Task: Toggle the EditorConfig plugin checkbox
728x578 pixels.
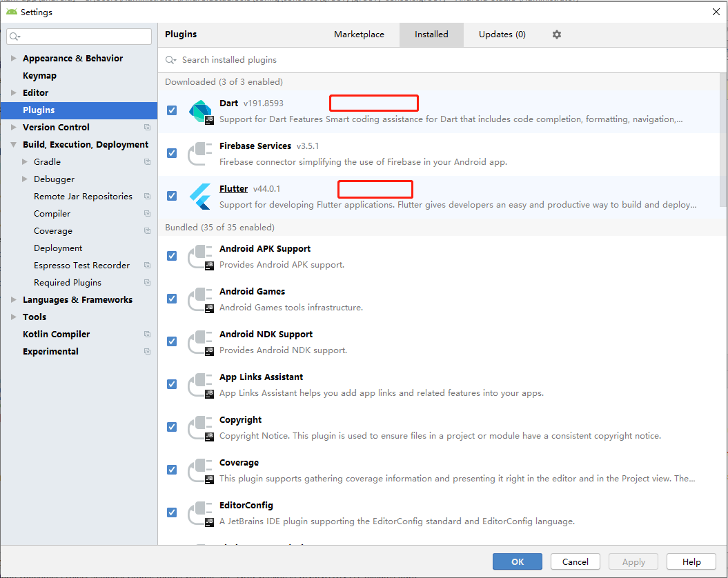Action: pyautogui.click(x=172, y=512)
